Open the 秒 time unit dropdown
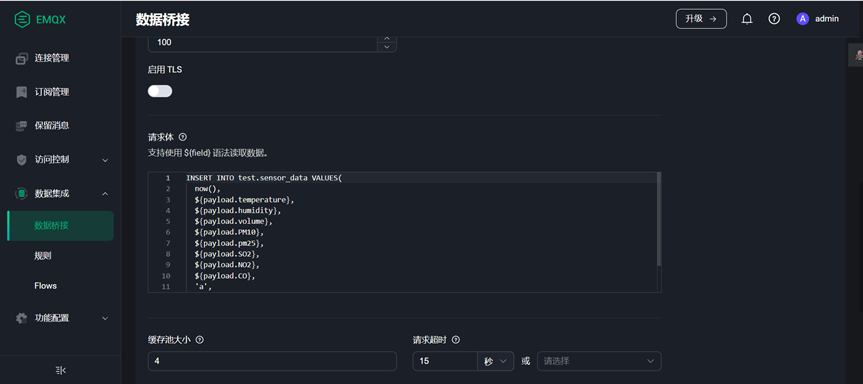The height and width of the screenshot is (384, 863). coord(495,361)
